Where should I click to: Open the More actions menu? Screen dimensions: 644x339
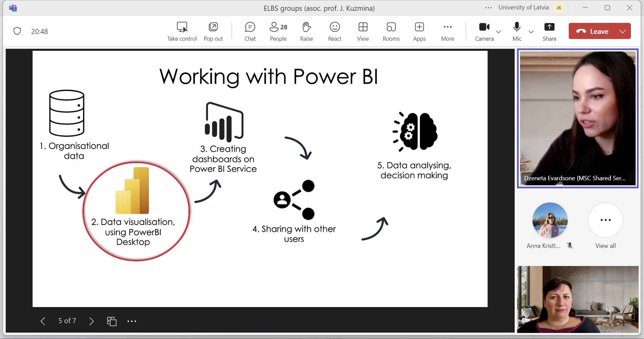tap(447, 32)
